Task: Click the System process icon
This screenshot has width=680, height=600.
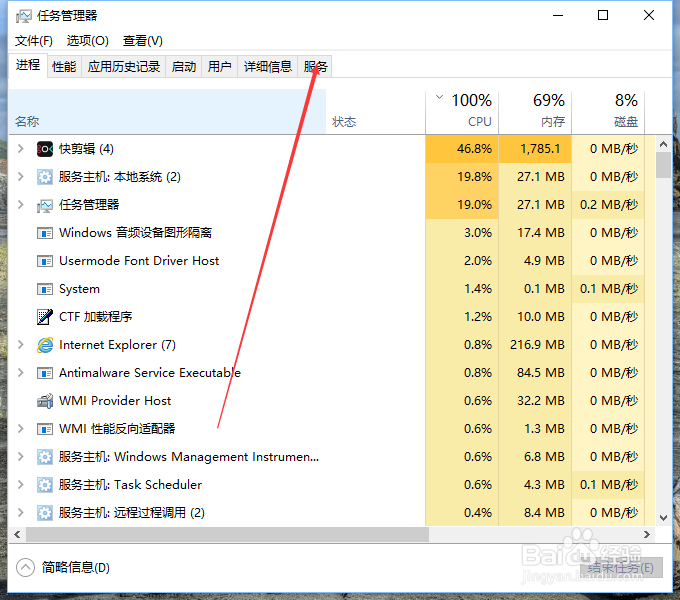Action: [45, 289]
